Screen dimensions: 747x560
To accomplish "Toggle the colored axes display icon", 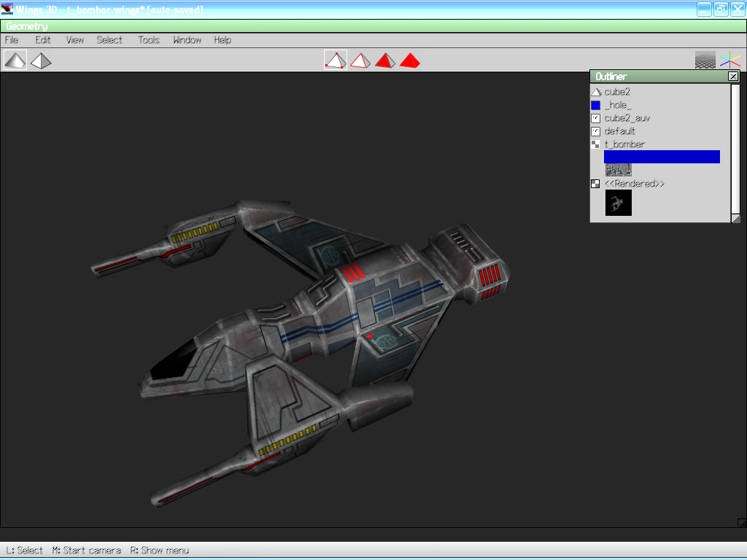I will (729, 61).
